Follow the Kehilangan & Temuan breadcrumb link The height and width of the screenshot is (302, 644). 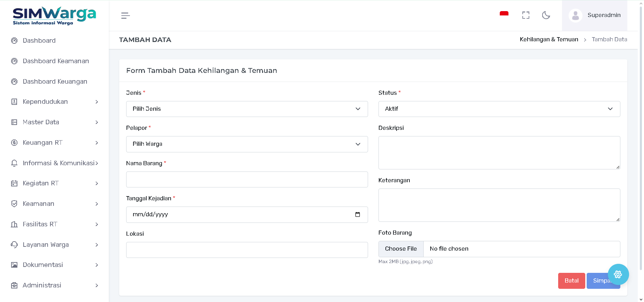(549, 40)
